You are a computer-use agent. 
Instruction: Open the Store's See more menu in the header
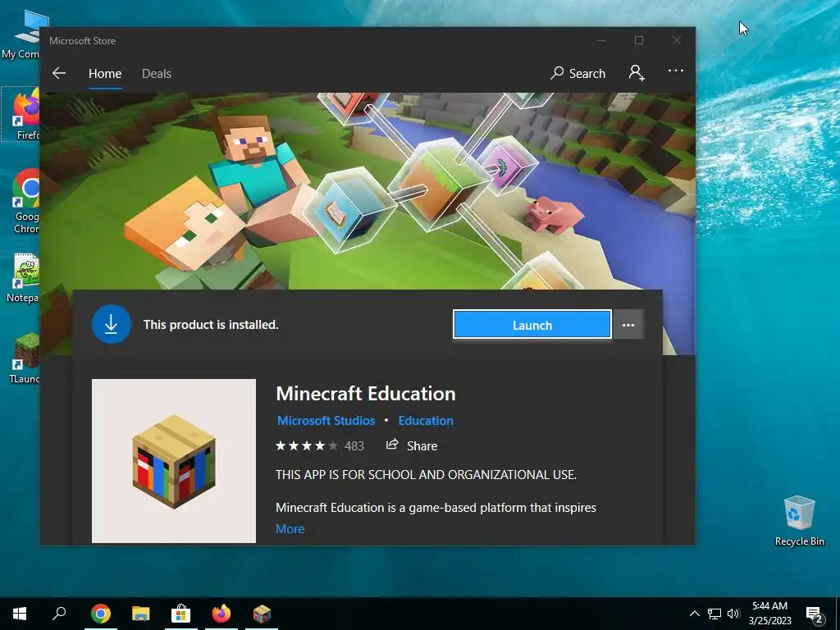(676, 71)
